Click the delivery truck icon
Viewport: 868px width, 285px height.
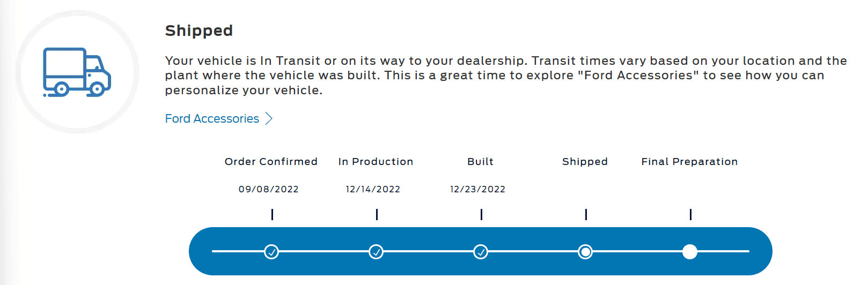coord(77,72)
